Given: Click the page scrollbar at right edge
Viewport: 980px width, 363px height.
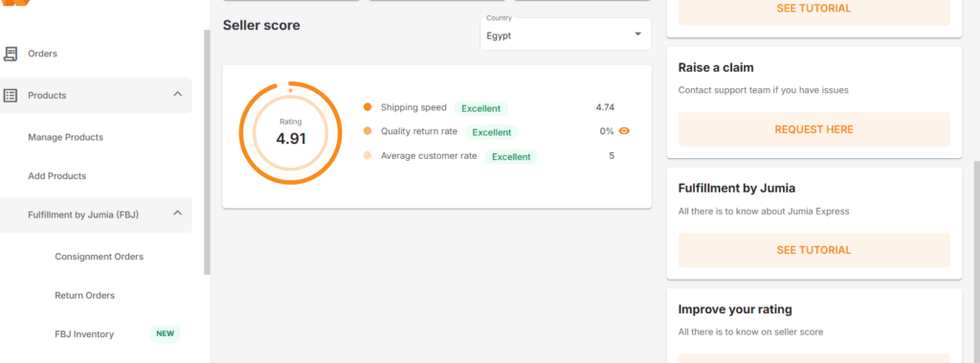Looking at the screenshot, I should coord(976,261).
